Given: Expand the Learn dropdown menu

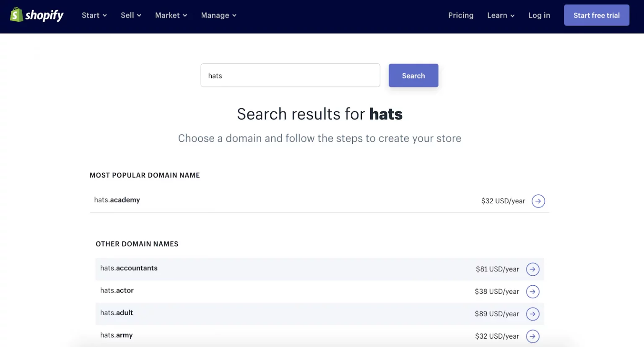Looking at the screenshot, I should (501, 16).
